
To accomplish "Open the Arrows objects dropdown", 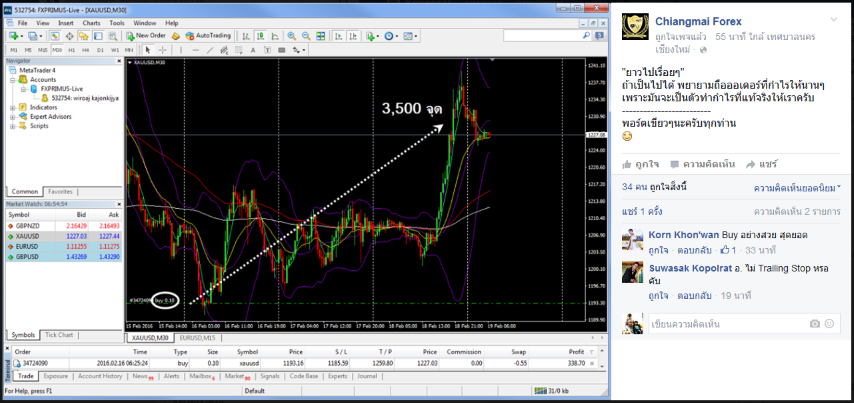I will (299, 50).
